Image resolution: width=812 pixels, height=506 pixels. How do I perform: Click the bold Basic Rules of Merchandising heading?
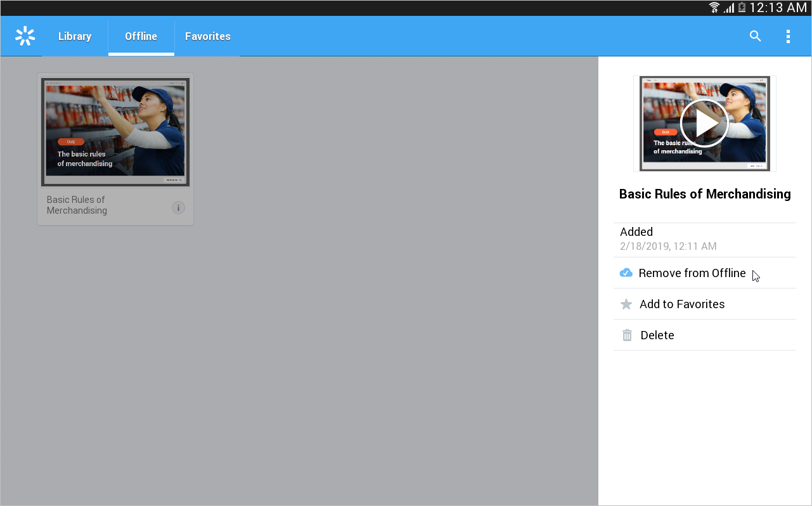(704, 194)
